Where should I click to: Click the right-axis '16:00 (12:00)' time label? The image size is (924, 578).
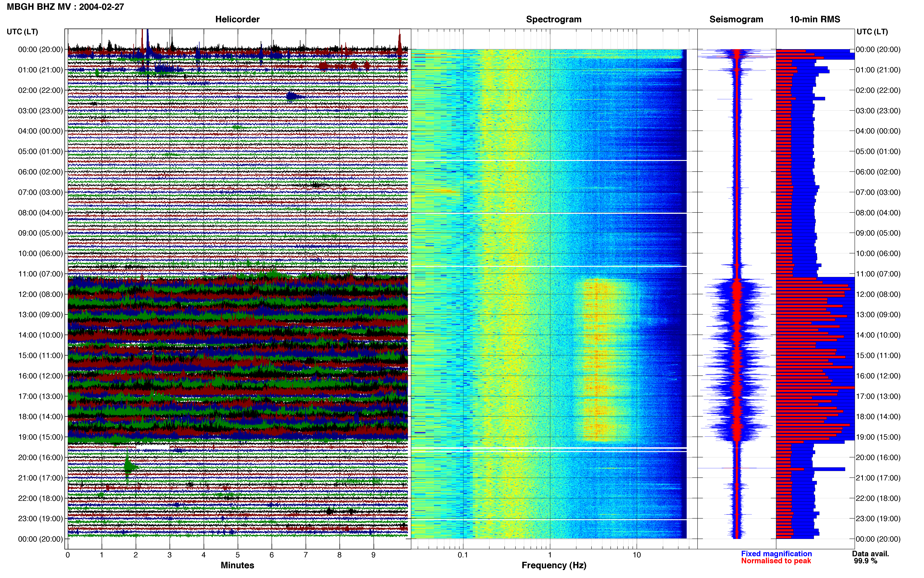(x=878, y=375)
